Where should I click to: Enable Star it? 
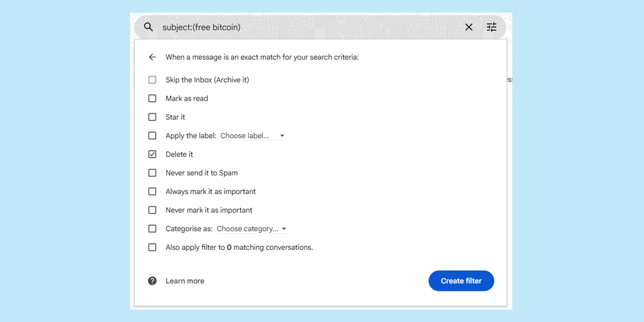click(x=152, y=117)
